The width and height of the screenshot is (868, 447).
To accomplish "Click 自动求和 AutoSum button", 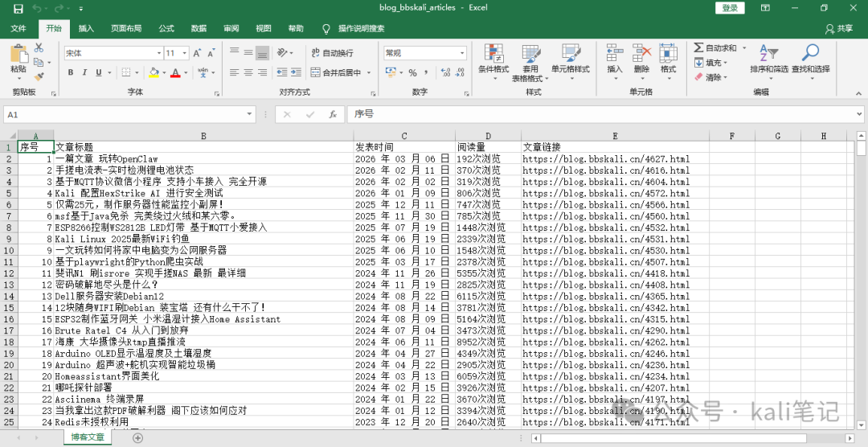I will (715, 48).
